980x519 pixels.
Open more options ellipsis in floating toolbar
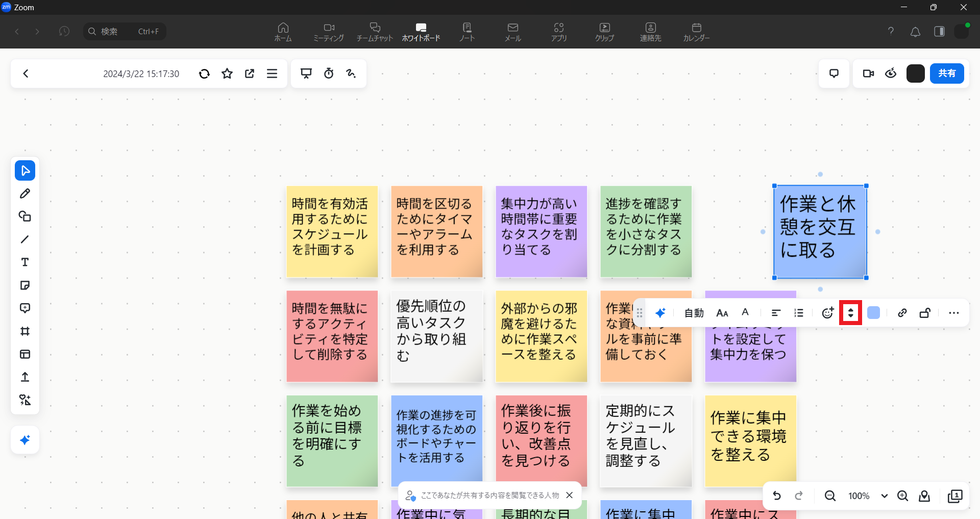[953, 313]
